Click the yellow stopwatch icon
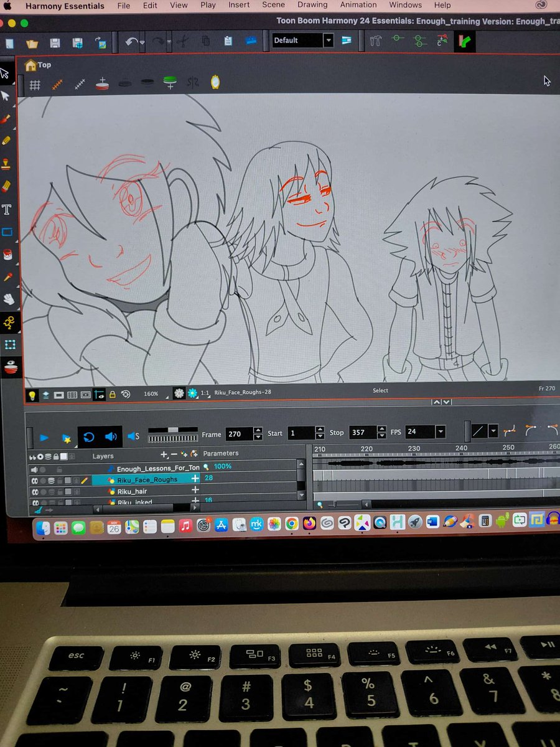This screenshot has height=747, width=560. (x=215, y=82)
